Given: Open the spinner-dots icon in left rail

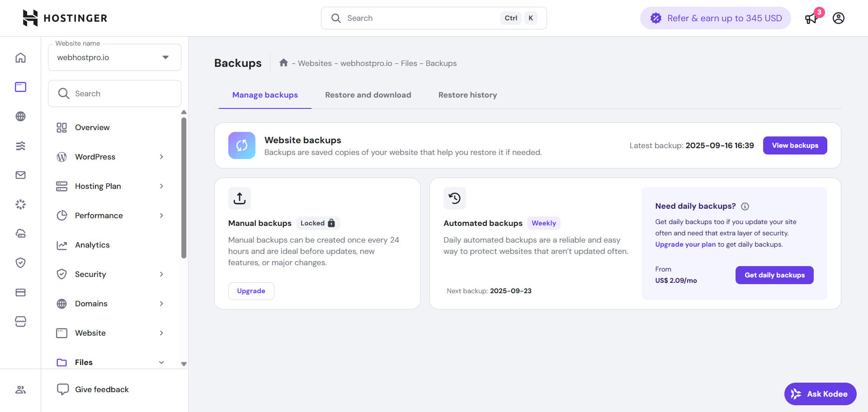Looking at the screenshot, I should [x=20, y=204].
